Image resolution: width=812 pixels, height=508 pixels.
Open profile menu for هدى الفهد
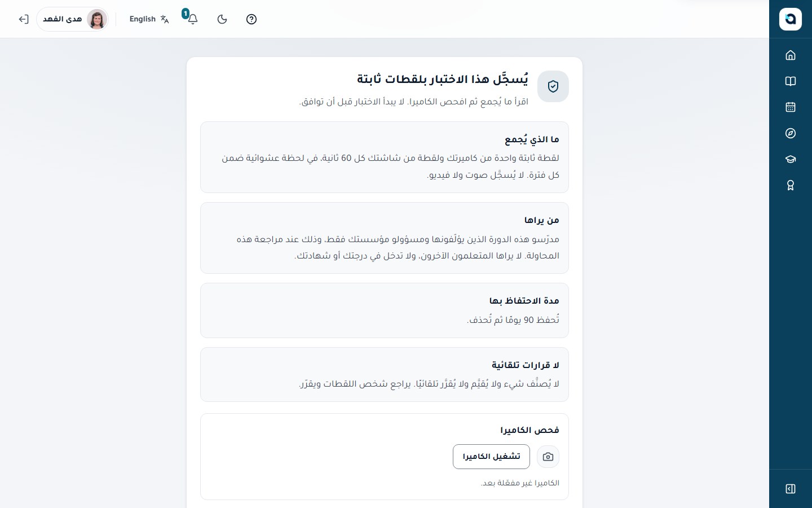73,19
